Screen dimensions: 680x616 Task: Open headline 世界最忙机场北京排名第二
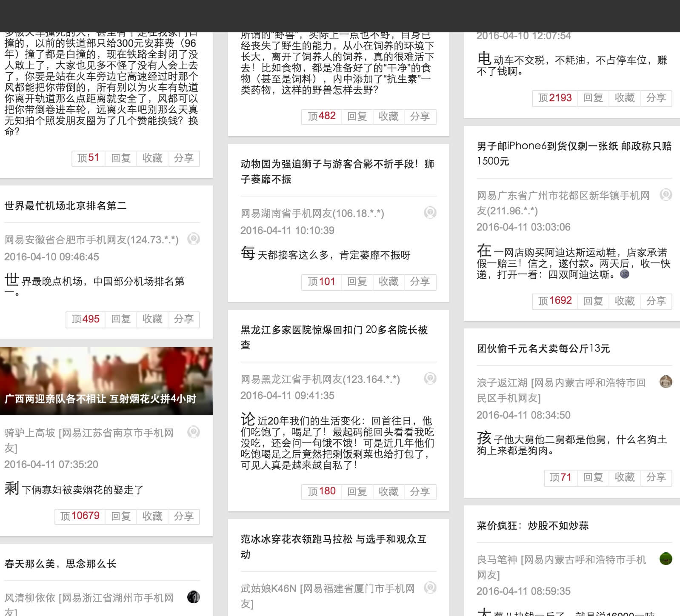pyautogui.click(x=66, y=206)
